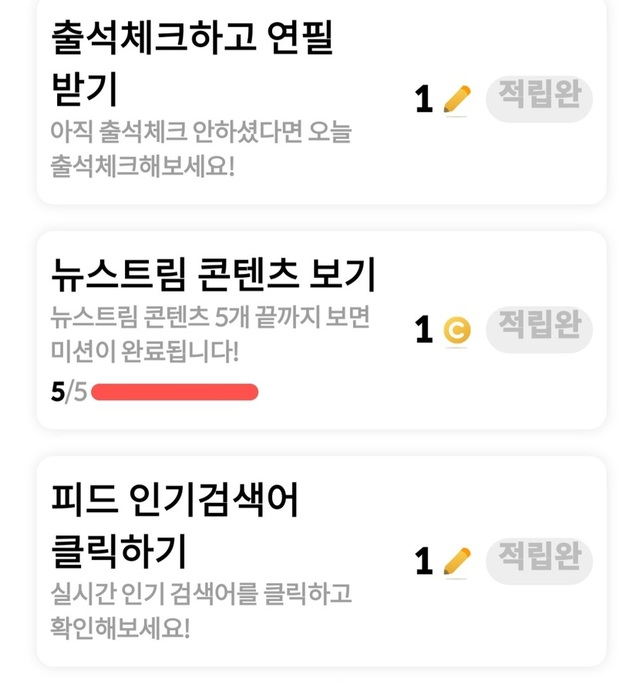Click the 실시간 인기 검색어를 클릭하고 description
Image resolution: width=640 pixels, height=682 pixels.
point(201,594)
